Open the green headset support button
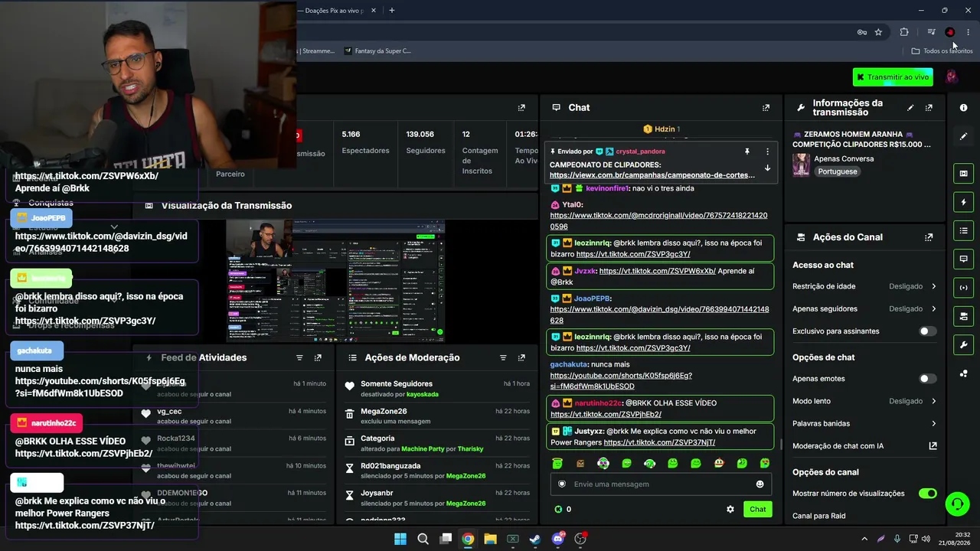The image size is (980, 551). 957,504
